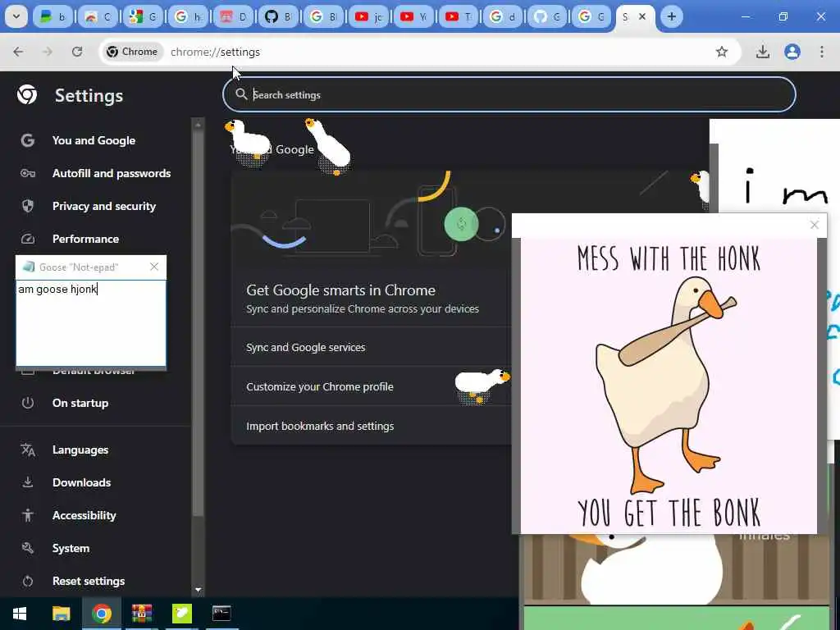Viewport: 840px width, 630px height.
Task: Click the Chrome logo next to Settings
Action: (x=27, y=95)
